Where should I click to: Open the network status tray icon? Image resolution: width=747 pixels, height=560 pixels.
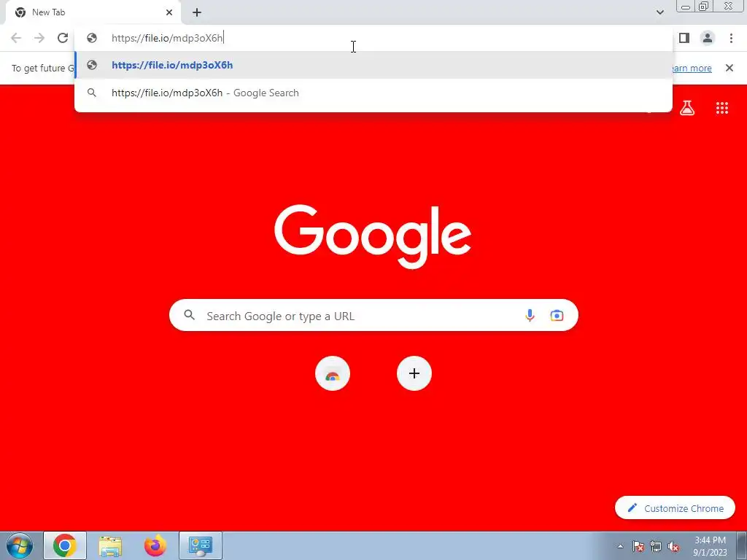pyautogui.click(x=656, y=546)
